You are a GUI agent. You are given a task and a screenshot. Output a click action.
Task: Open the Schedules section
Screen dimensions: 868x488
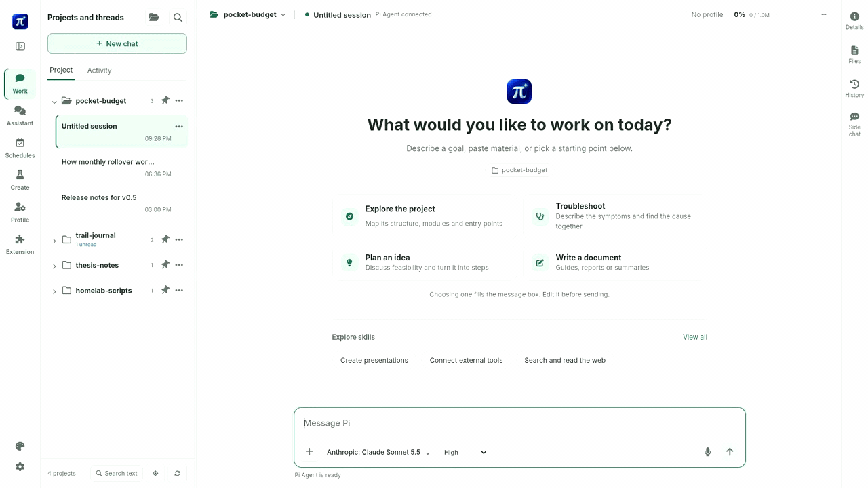pyautogui.click(x=20, y=148)
